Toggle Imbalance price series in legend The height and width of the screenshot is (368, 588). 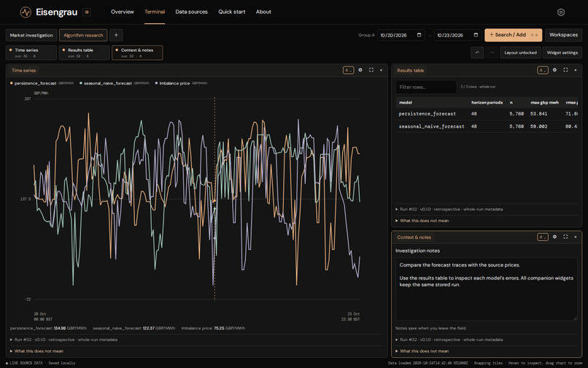[x=181, y=83]
